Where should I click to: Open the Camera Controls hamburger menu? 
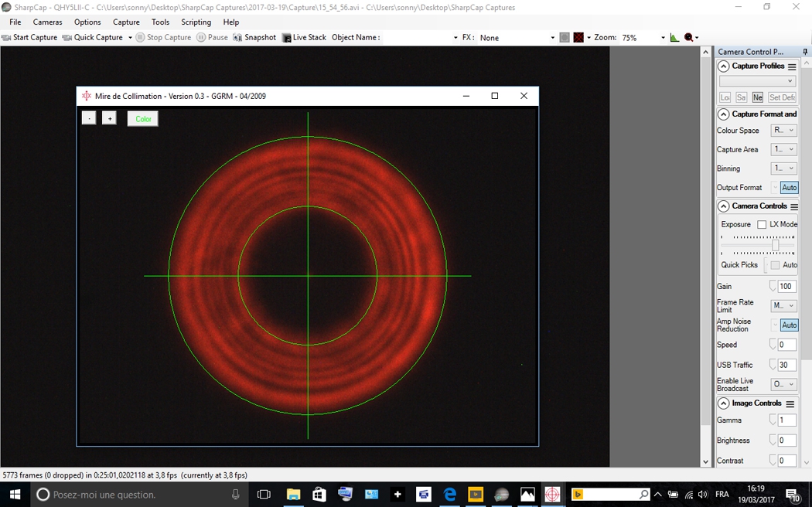pos(794,206)
